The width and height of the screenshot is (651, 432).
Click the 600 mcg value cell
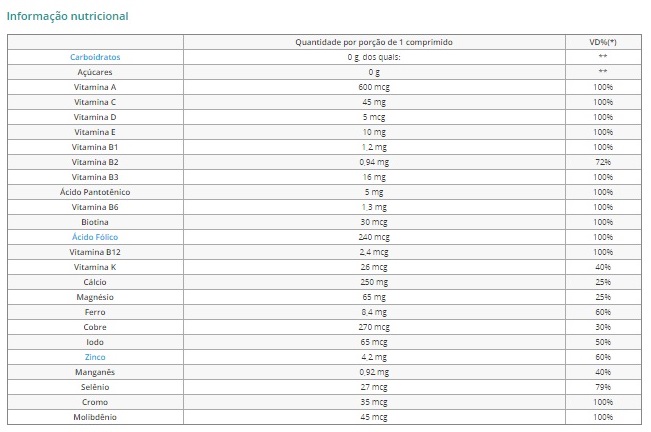click(x=374, y=87)
